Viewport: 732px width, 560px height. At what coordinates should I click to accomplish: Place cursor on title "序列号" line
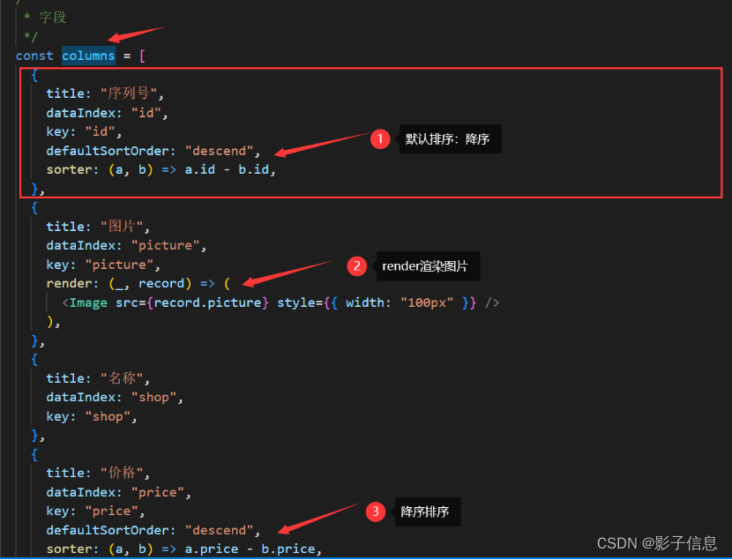[105, 93]
